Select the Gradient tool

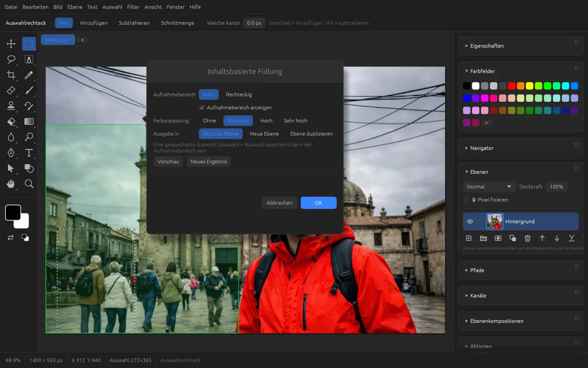pyautogui.click(x=29, y=121)
